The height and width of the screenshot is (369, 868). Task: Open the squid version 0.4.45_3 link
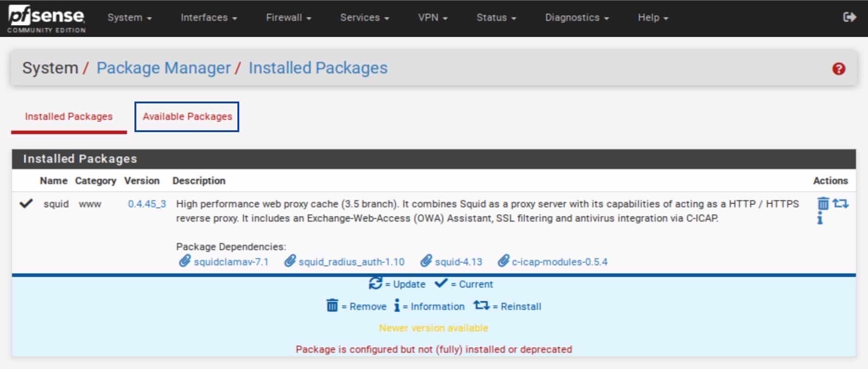[147, 204]
